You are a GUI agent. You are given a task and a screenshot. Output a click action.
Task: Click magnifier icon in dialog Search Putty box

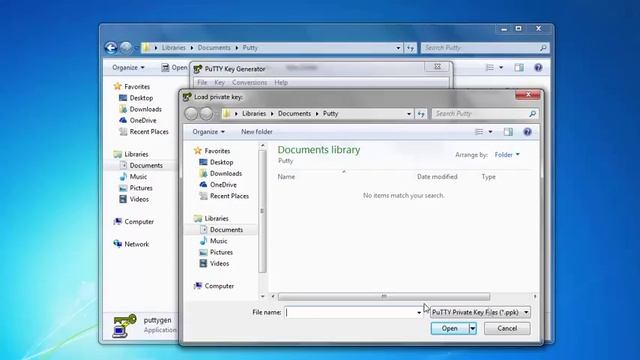(x=532, y=114)
